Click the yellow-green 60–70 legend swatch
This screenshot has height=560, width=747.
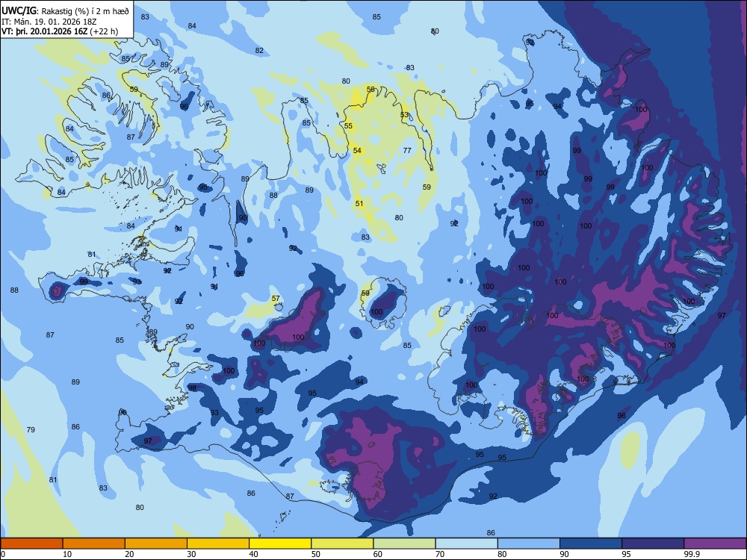pyautogui.click(x=404, y=544)
